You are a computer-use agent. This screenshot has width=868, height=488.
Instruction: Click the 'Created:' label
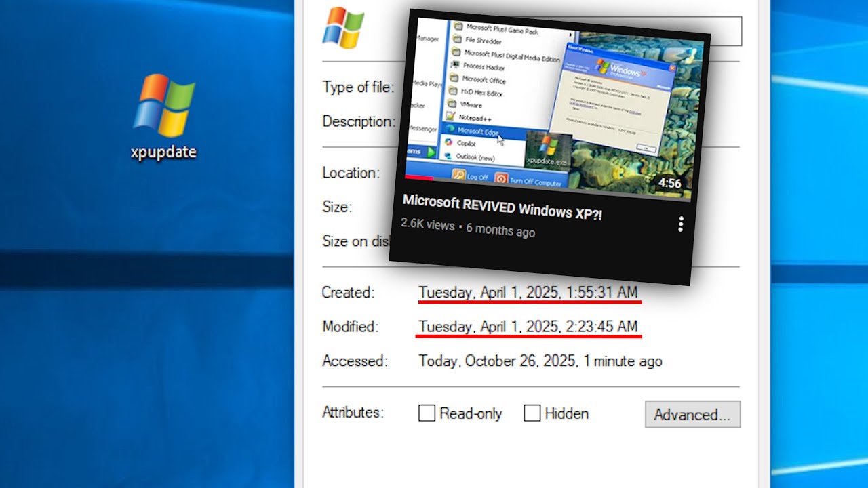coord(348,293)
